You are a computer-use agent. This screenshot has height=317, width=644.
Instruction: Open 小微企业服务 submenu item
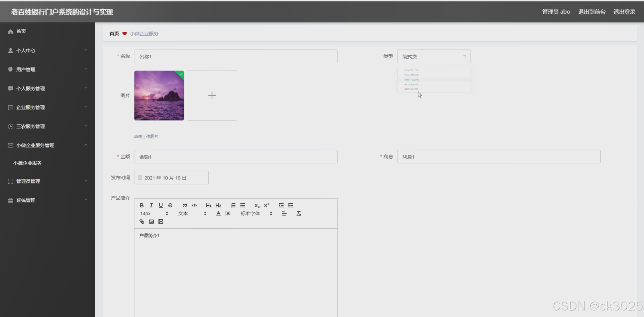[27, 163]
